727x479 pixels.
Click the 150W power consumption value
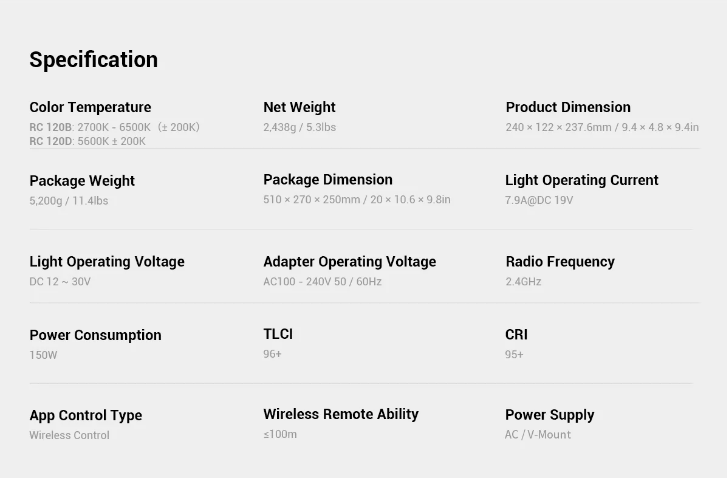click(x=43, y=355)
